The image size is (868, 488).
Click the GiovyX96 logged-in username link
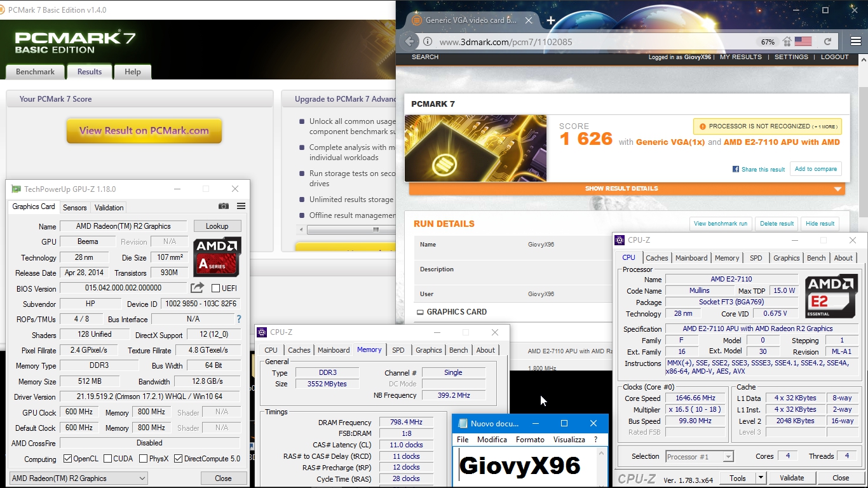point(697,57)
